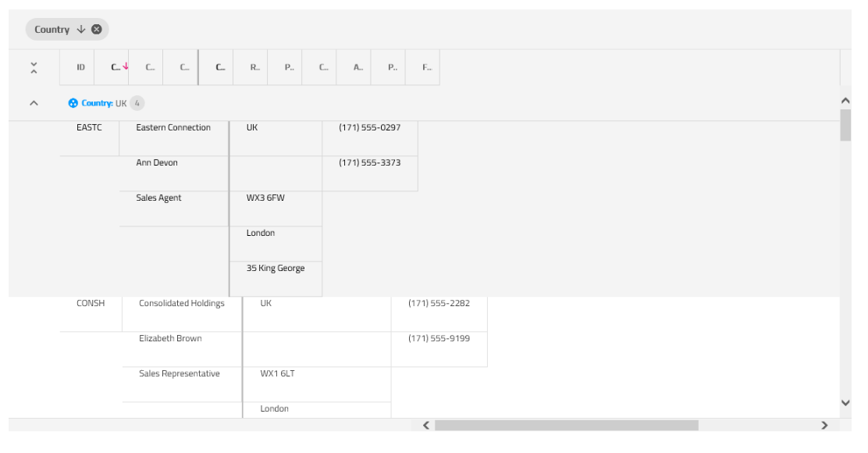Select the ID column header
This screenshot has width=868, height=453.
point(77,68)
